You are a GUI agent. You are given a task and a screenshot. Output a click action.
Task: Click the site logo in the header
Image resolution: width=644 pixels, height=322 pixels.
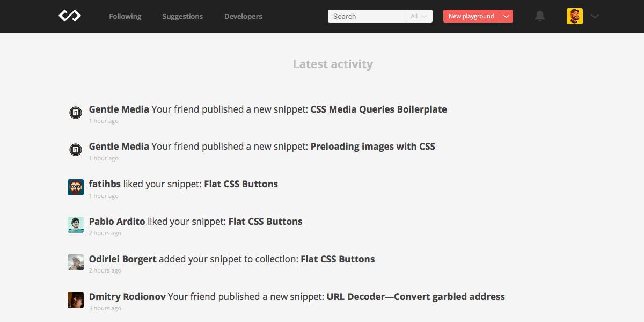coord(70,16)
